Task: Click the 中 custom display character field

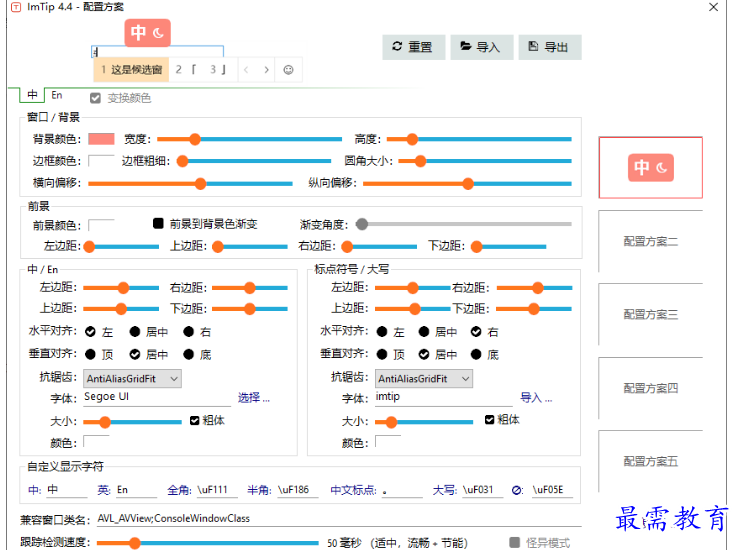Action: pos(67,490)
